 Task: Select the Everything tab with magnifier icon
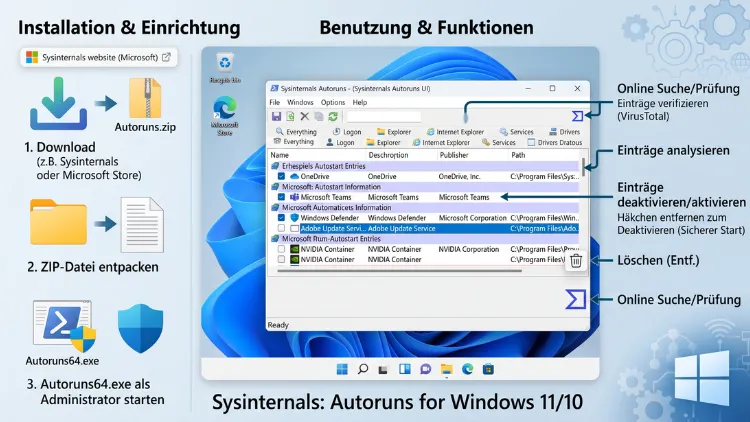[297, 132]
